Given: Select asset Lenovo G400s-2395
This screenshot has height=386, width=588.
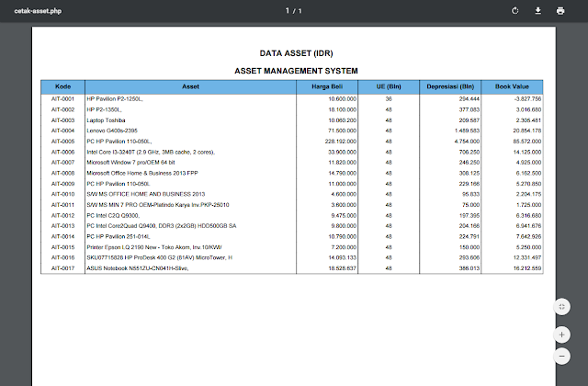Looking at the screenshot, I should 112,131.
